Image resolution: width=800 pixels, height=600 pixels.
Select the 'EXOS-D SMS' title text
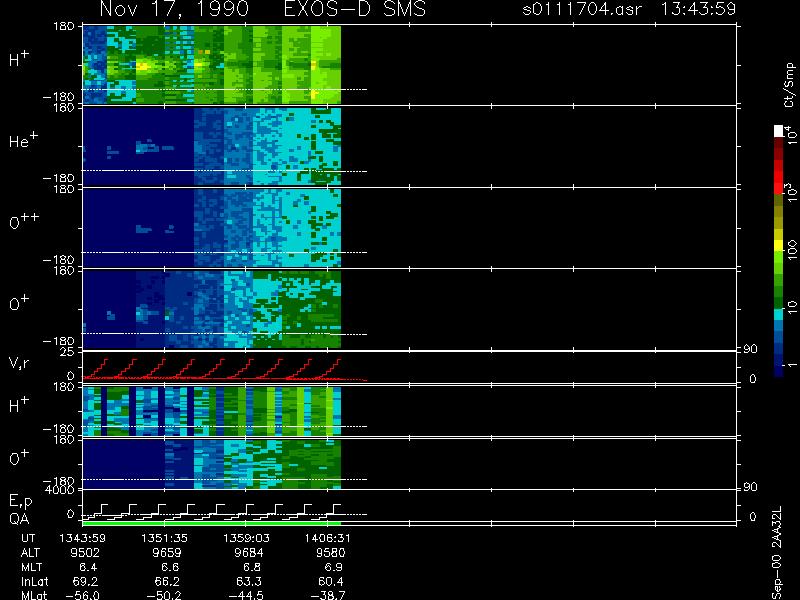point(355,9)
